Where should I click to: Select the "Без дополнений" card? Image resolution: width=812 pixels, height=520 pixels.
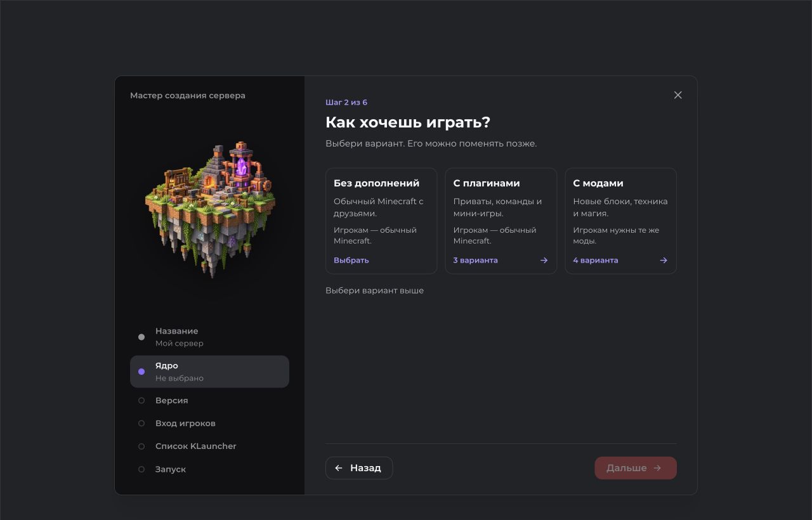(x=381, y=221)
